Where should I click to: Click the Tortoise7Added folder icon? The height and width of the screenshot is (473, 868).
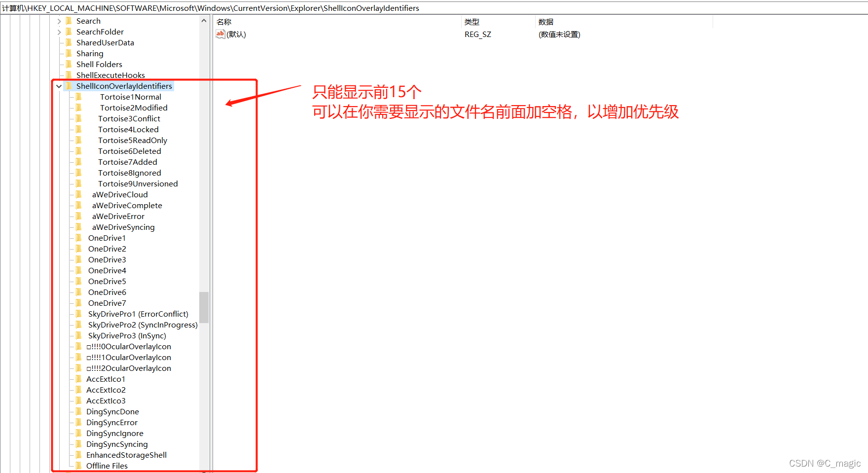coord(79,162)
